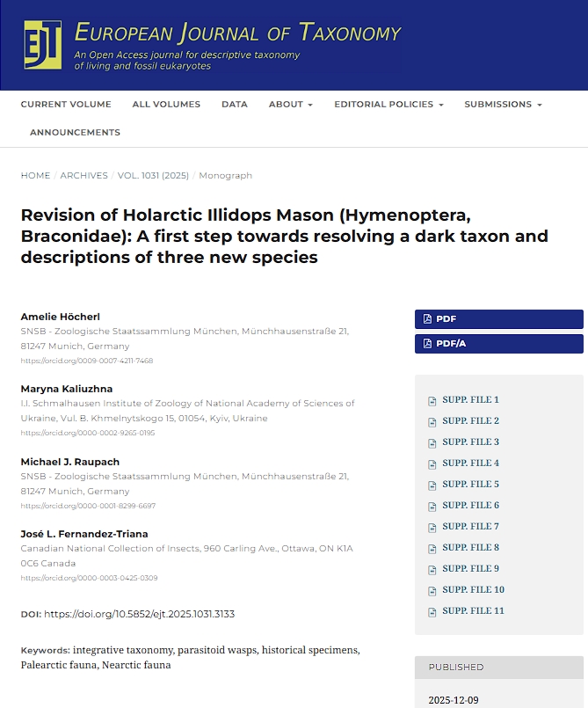Viewport: 588px width, 708px height.
Task: Click Vol. 1031 (2025) breadcrumb
Action: tap(152, 176)
